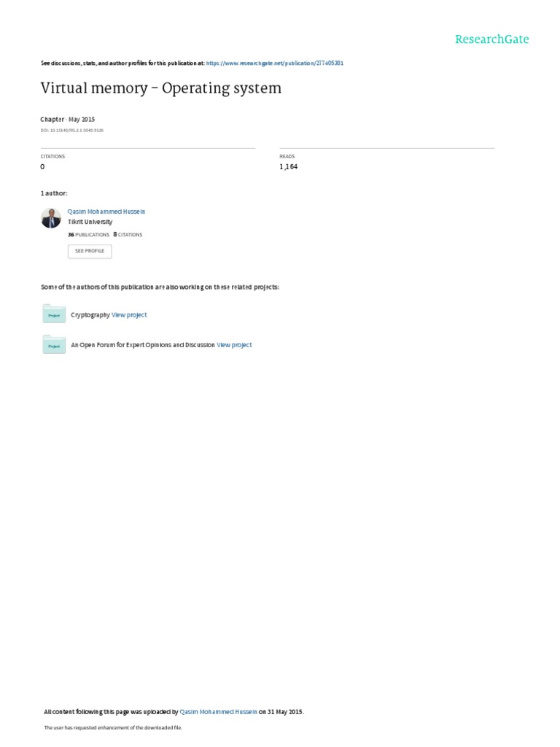Click the ResearchGate logo

pos(492,39)
